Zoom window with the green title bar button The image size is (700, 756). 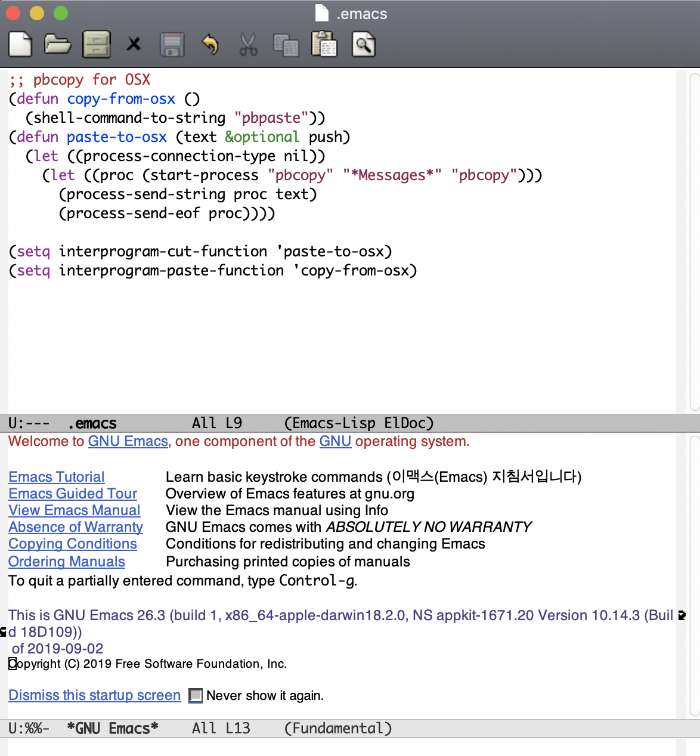coord(61,13)
